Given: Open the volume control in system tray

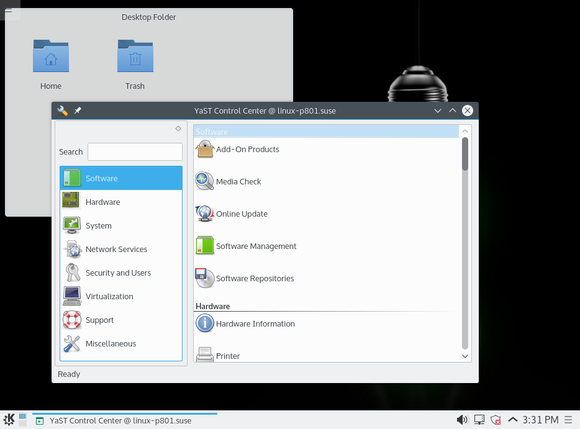Looking at the screenshot, I should coord(462,420).
